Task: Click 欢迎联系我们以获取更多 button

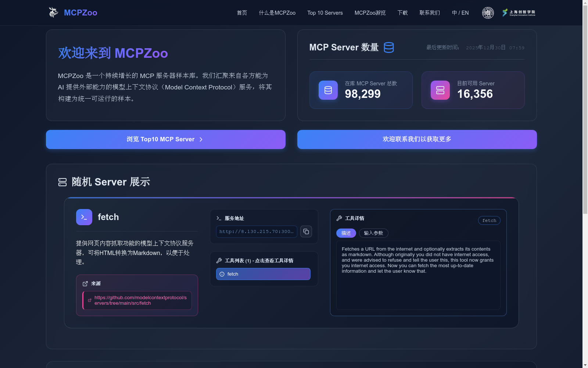Action: click(x=417, y=139)
